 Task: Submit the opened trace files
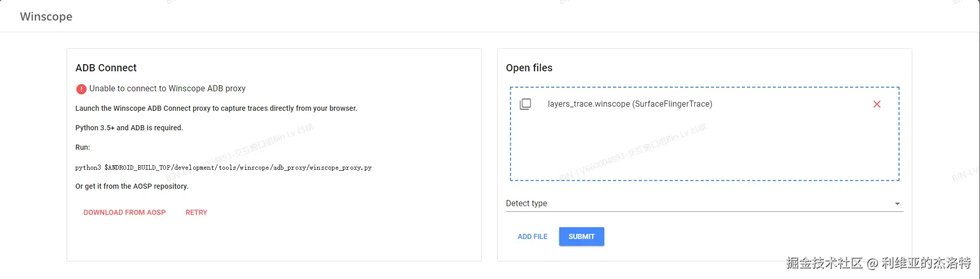point(581,236)
